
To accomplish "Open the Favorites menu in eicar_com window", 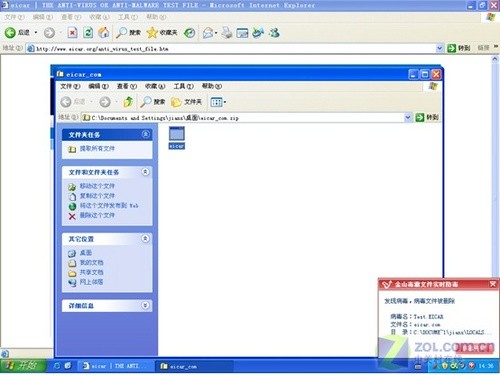I will pyautogui.click(x=155, y=86).
